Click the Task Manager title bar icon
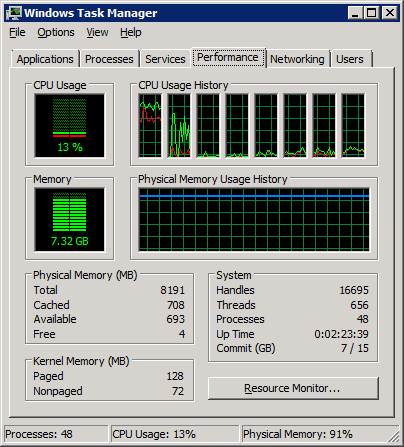Screen dimensions: 404x447 [13, 13]
